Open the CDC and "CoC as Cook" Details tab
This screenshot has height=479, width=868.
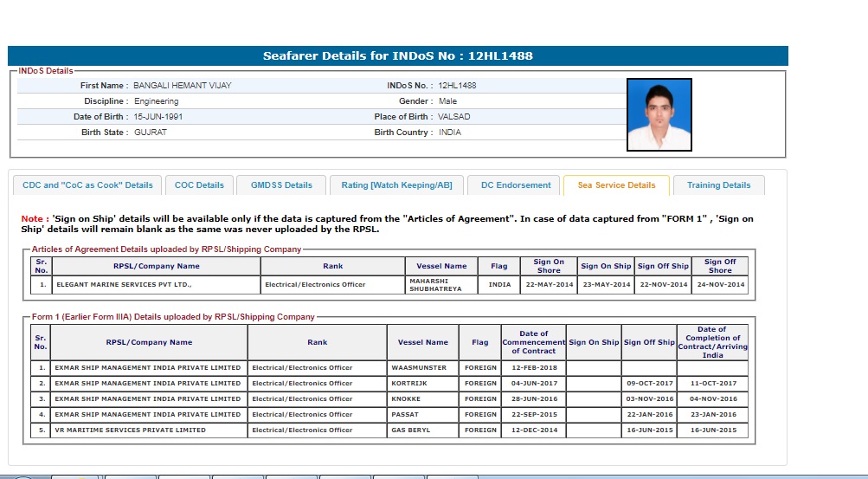pos(87,185)
